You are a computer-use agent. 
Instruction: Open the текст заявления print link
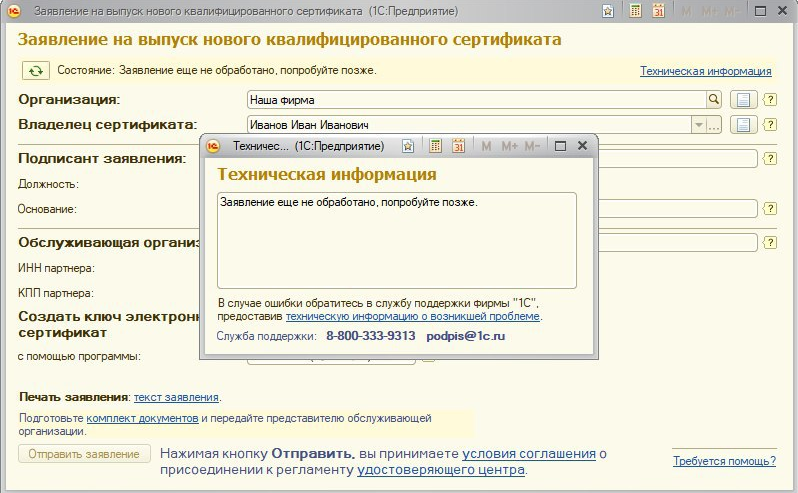point(176,397)
